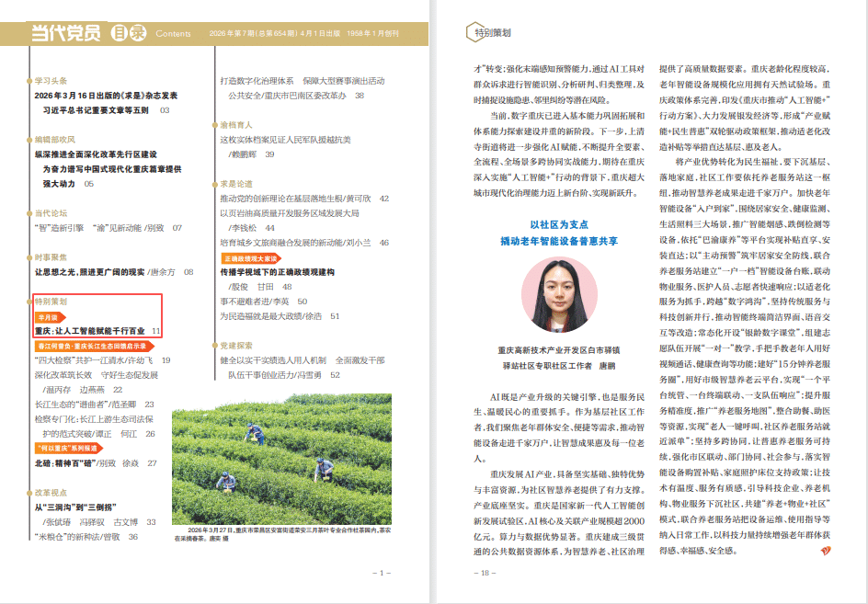Select the 求是论道 section heading
The height and width of the screenshot is (604, 868).
236,183
